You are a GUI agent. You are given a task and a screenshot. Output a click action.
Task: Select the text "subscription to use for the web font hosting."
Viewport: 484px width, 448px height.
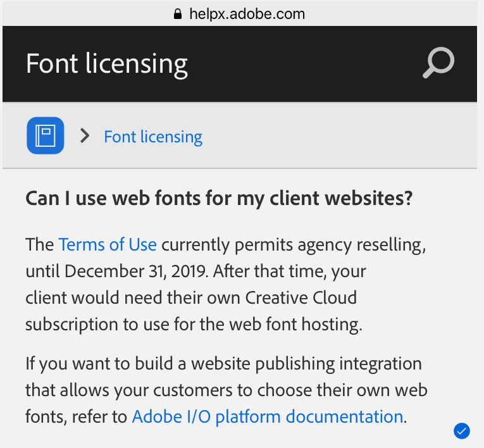[x=194, y=325]
